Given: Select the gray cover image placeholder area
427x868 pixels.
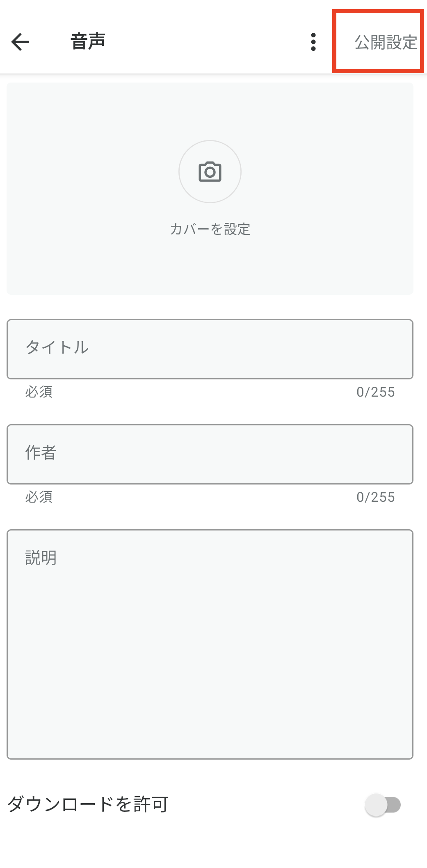Looking at the screenshot, I should point(210,188).
